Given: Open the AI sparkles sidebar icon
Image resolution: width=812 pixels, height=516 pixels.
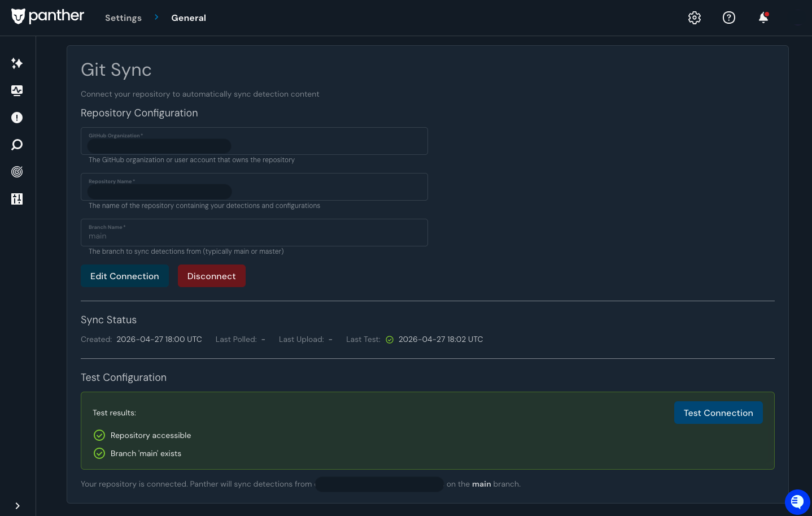Looking at the screenshot, I should [x=17, y=63].
